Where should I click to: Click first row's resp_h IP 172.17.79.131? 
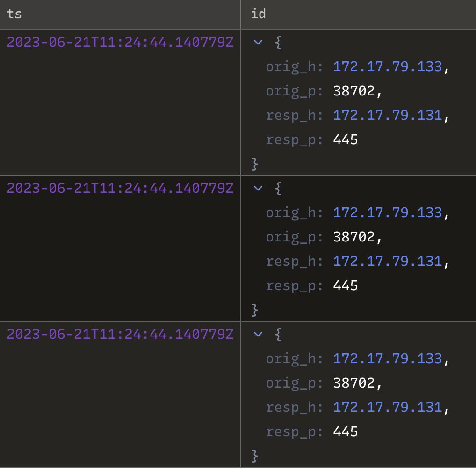[x=387, y=115]
